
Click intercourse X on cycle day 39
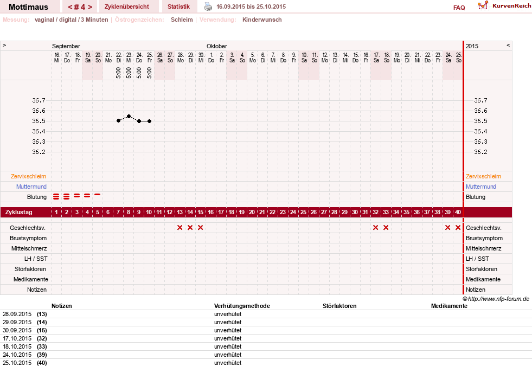coord(447,228)
